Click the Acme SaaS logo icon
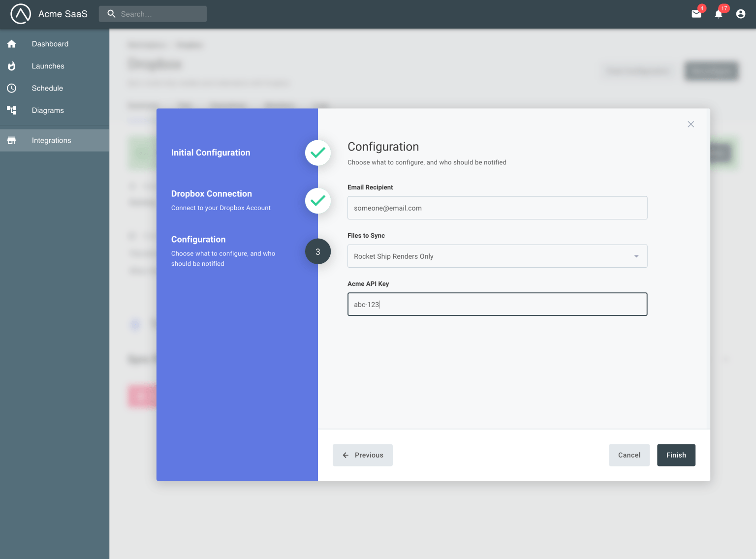Viewport: 756px width, 559px height. tap(21, 14)
